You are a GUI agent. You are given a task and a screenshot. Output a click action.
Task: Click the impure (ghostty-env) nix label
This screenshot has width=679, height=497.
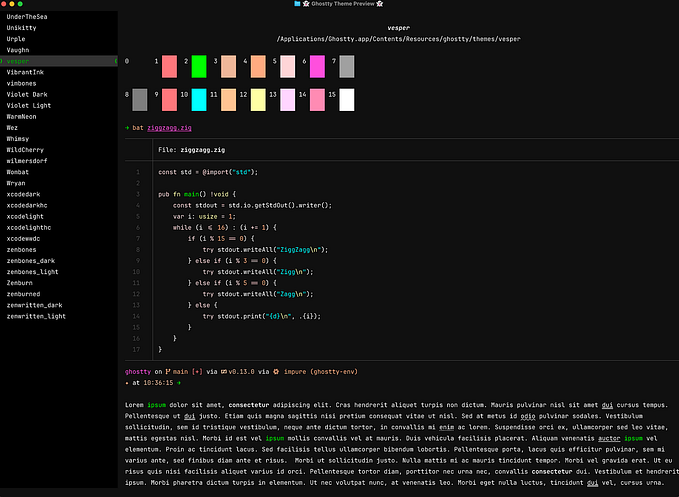click(x=320, y=371)
